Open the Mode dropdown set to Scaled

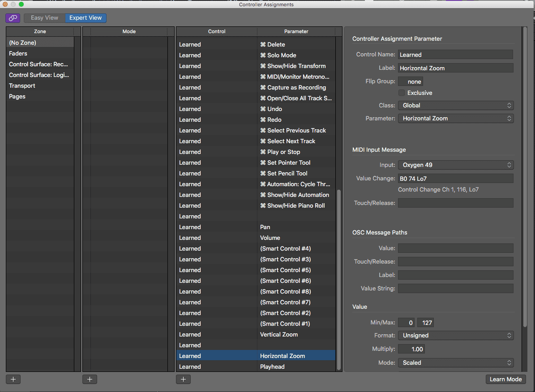coord(455,363)
